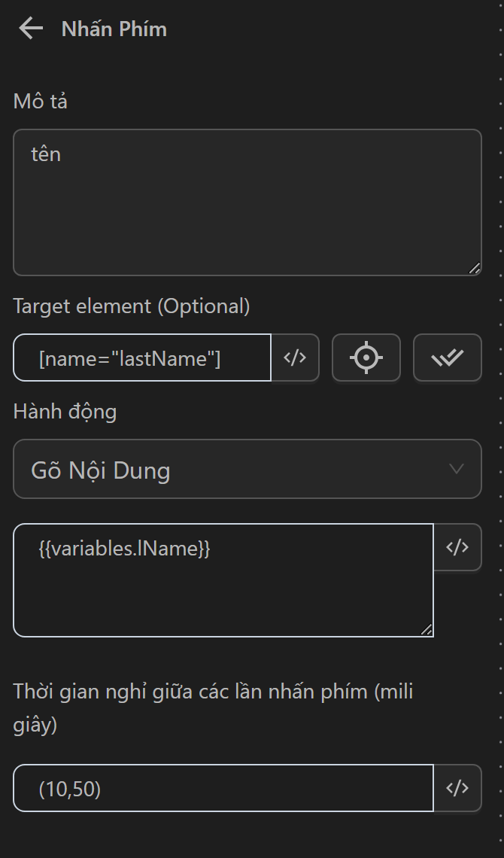Activate the crosshair element picker

coord(366,358)
